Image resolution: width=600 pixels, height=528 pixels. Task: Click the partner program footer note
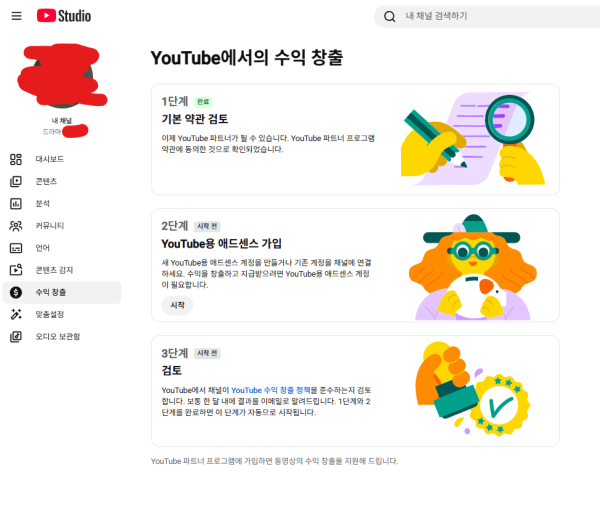[x=274, y=461]
